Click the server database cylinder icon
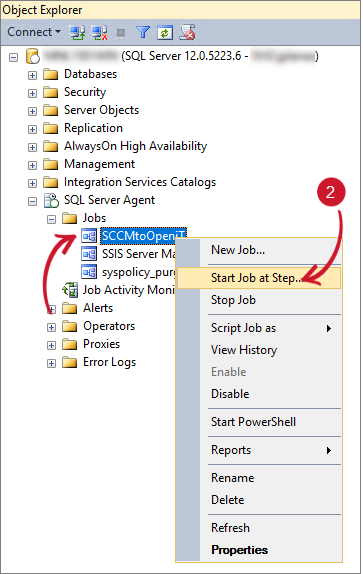 (33, 56)
